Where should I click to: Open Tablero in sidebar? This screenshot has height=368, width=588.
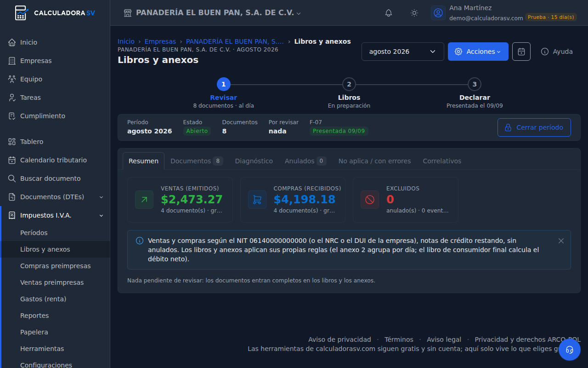[55, 142]
